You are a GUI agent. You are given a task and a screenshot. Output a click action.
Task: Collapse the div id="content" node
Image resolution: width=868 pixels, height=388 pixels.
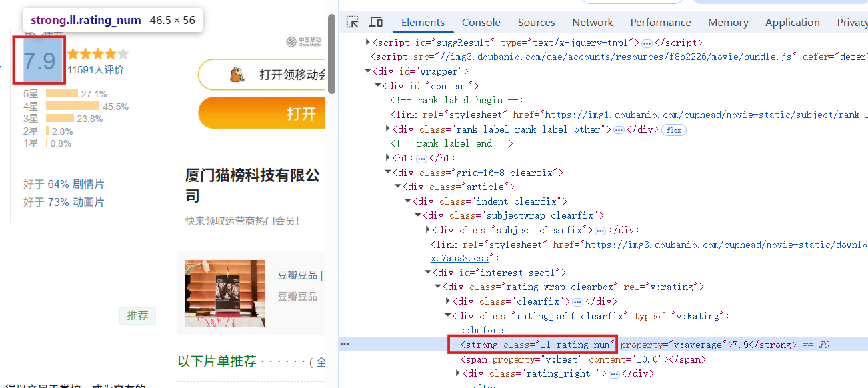pyautogui.click(x=378, y=86)
